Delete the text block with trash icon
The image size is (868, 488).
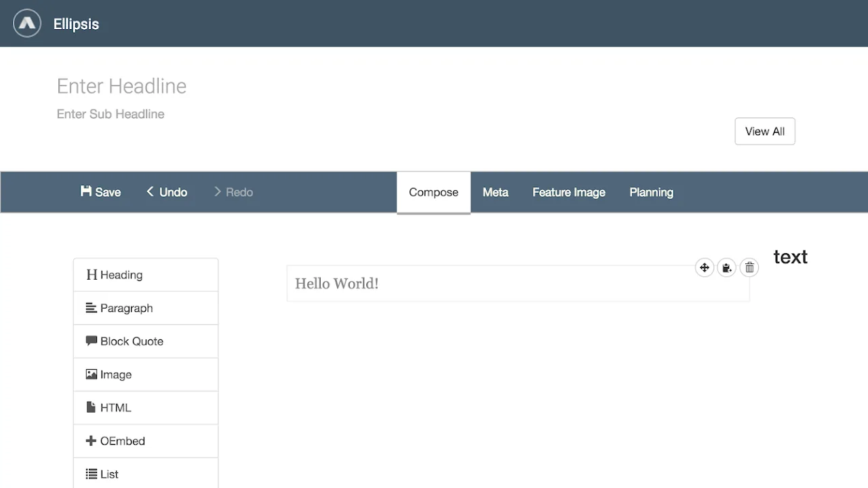pos(749,267)
